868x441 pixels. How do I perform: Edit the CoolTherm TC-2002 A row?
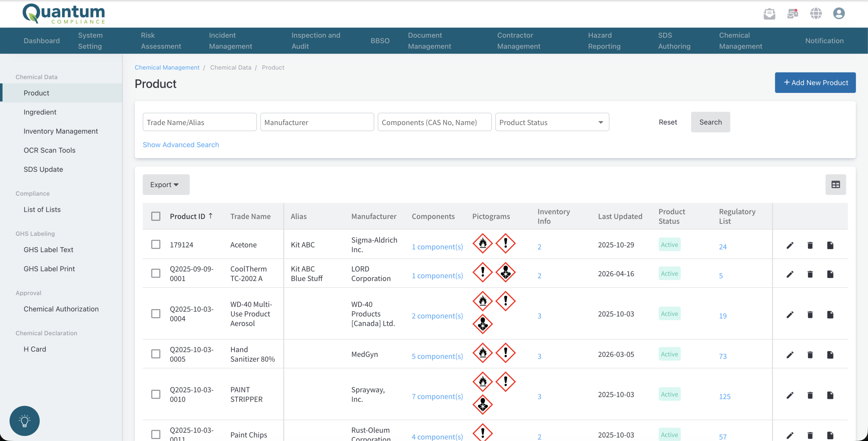coord(790,274)
